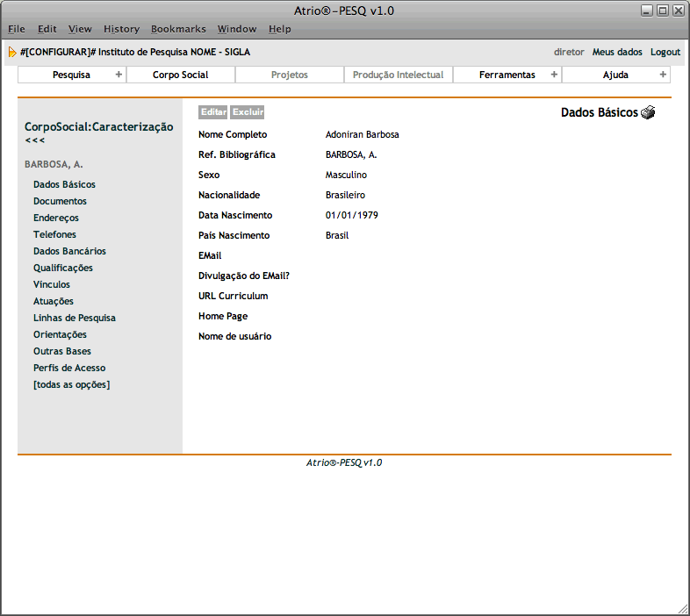Click the printer icon beside Dados Básicos
Viewport: 690px width, 616px height.
point(648,112)
